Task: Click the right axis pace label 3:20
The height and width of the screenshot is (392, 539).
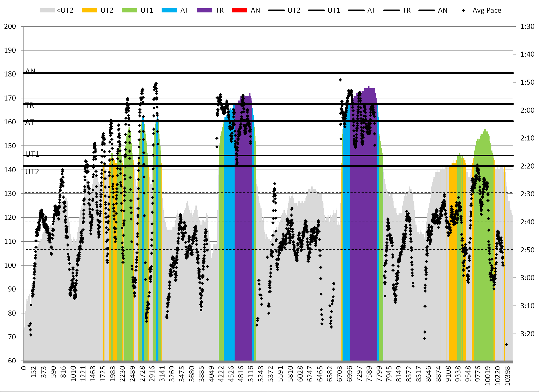Action: click(x=527, y=334)
